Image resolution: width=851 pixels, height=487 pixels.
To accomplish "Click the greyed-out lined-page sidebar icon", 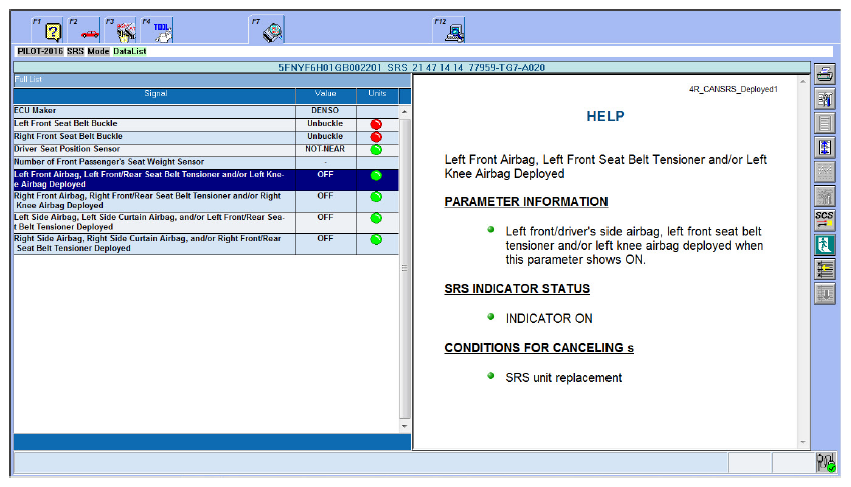I will (x=824, y=123).
